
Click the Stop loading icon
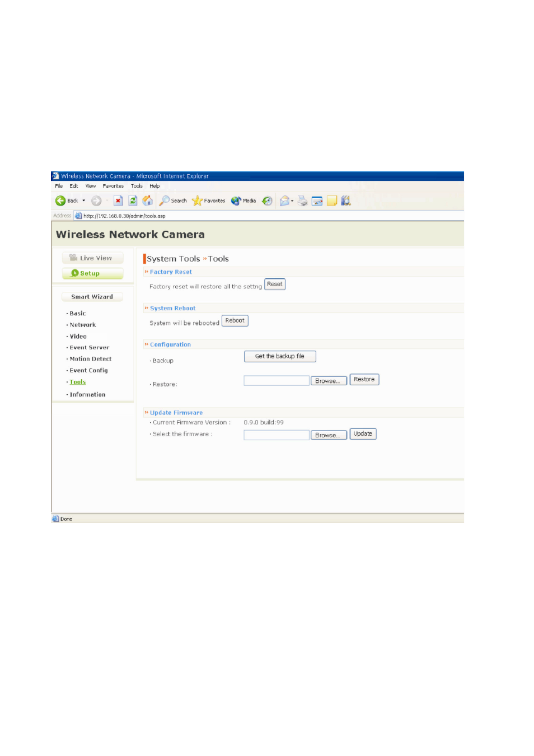point(118,200)
